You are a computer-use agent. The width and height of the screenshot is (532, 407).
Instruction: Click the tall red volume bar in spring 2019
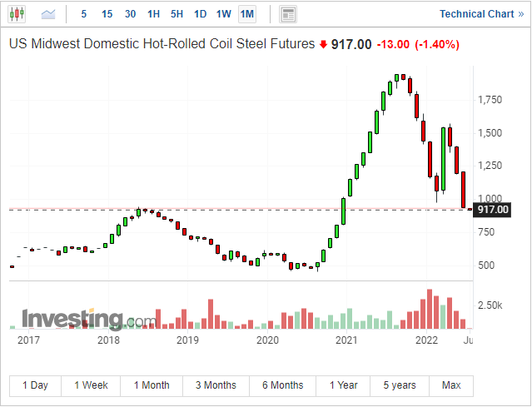pos(211,314)
